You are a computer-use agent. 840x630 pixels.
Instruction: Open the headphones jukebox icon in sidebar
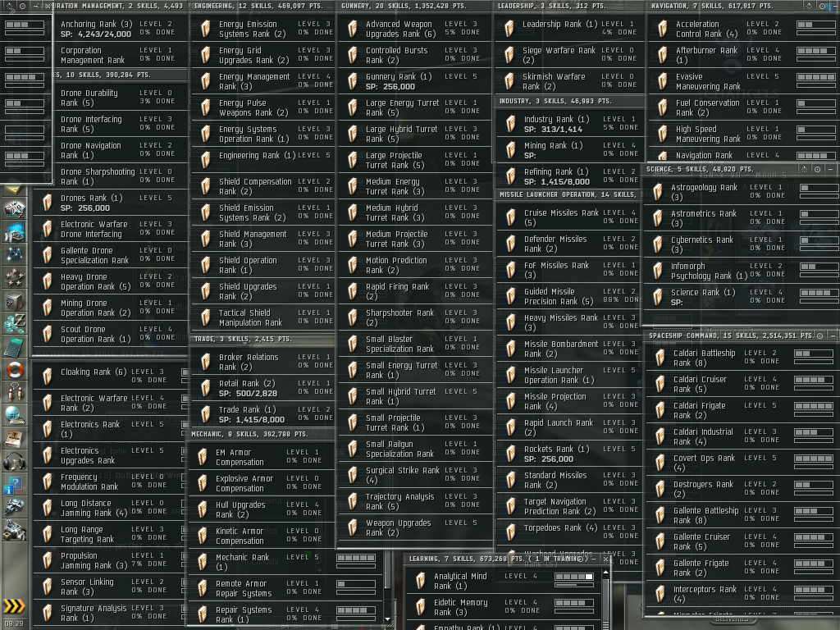[15, 461]
